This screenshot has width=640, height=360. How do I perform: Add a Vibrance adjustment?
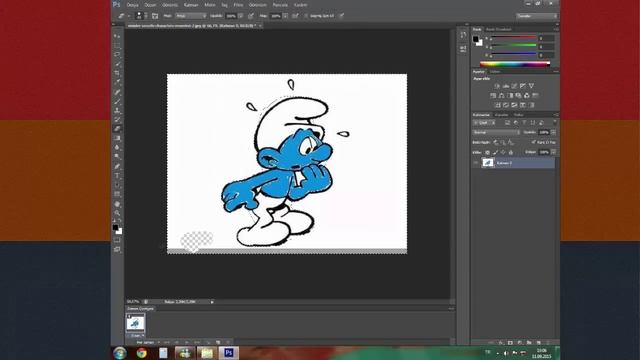(531, 86)
